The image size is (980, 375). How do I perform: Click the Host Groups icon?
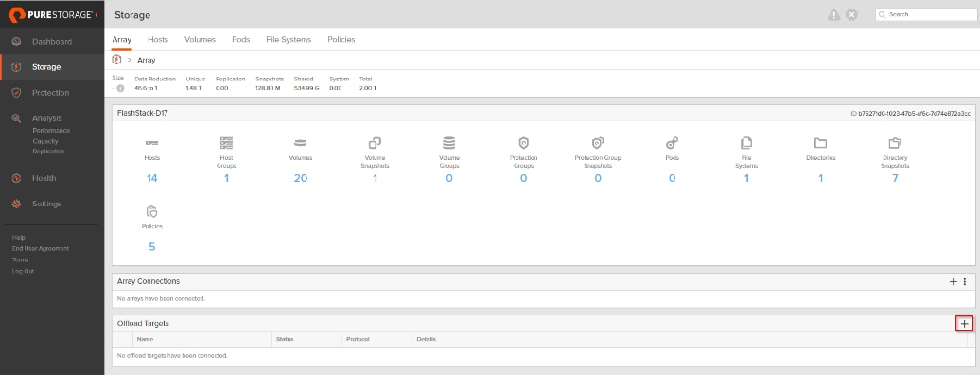(226, 143)
